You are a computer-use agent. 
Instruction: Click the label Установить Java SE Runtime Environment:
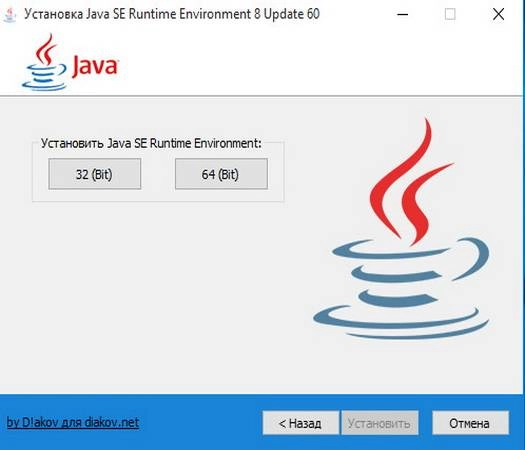[x=151, y=143]
